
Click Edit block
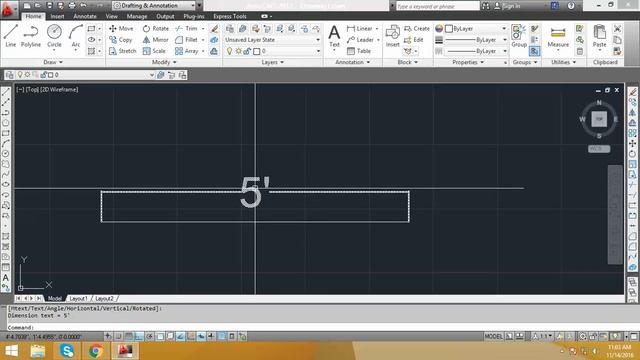tap(413, 40)
